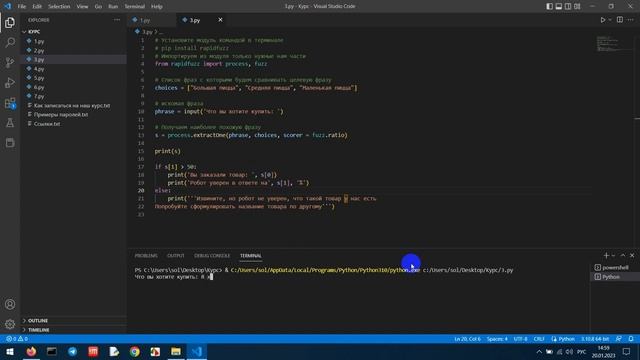Select the powershell terminal instance

[x=615, y=267]
